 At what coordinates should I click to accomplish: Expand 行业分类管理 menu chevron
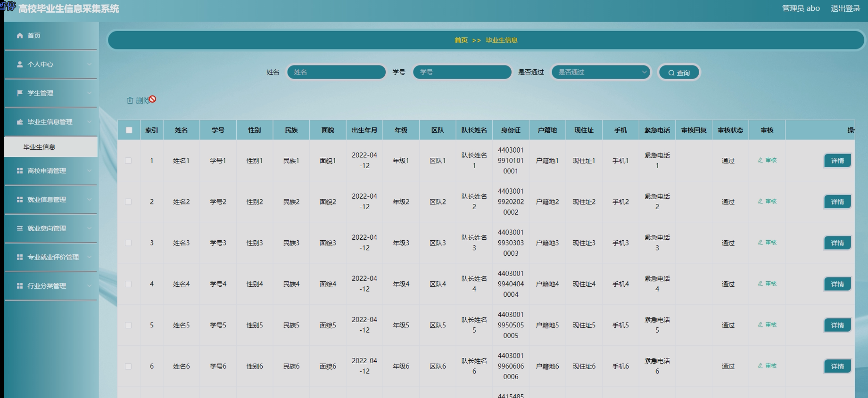pos(89,285)
